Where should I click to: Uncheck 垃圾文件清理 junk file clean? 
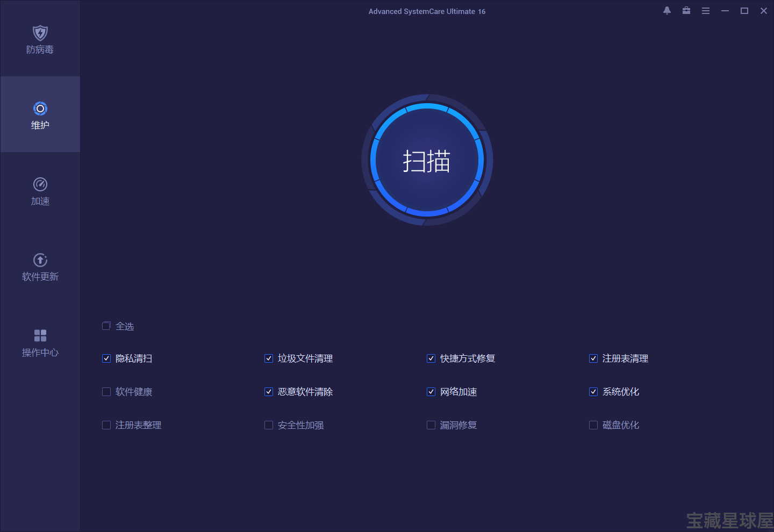click(x=269, y=358)
